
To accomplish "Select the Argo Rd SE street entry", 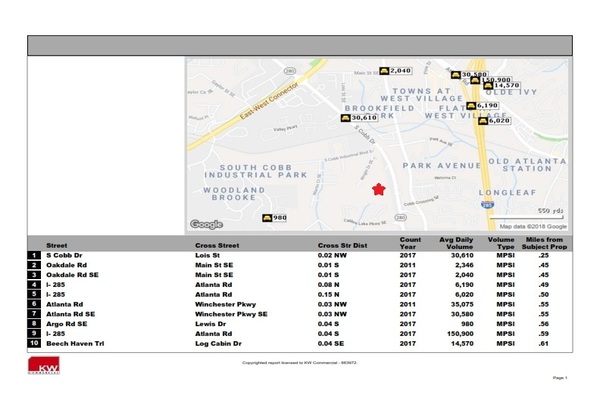I will (x=67, y=324).
